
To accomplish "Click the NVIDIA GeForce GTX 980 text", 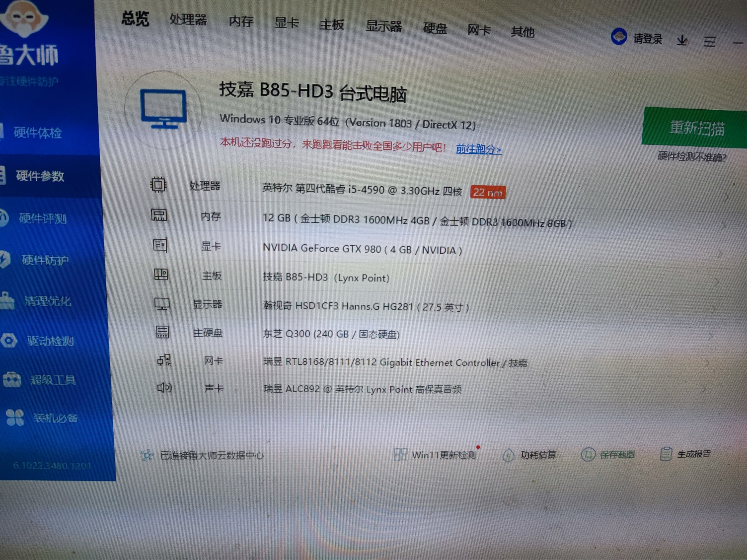I will [362, 249].
